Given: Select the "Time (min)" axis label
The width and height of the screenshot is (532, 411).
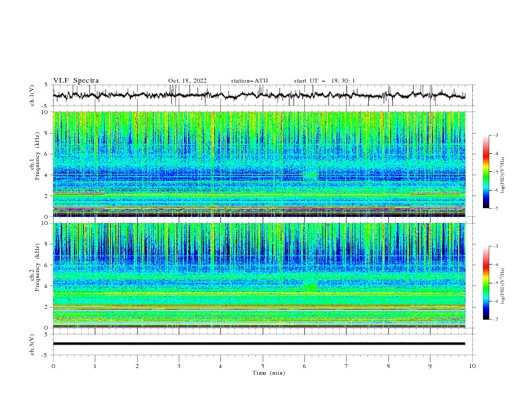Looking at the screenshot, I should pyautogui.click(x=269, y=373).
